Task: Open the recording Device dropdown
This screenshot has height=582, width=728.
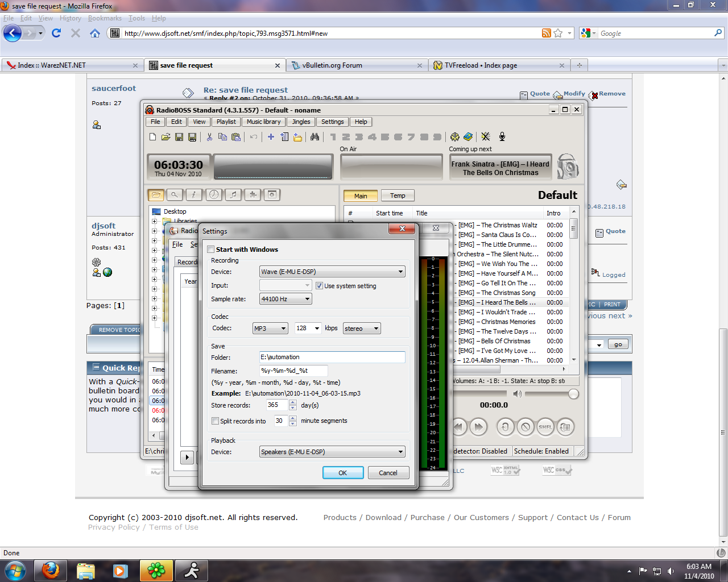Action: point(332,272)
